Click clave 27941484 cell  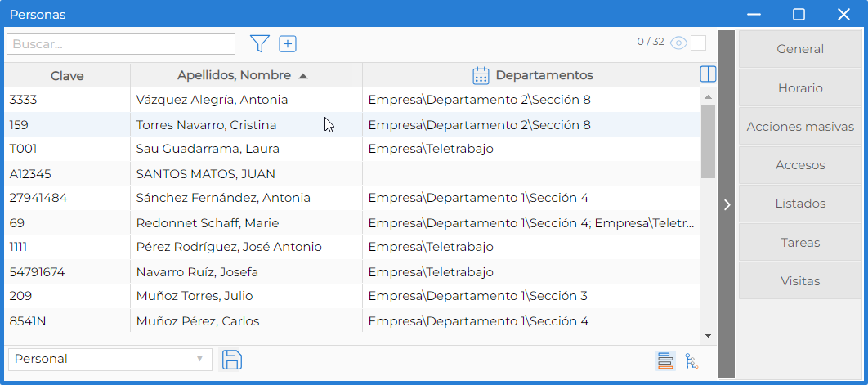68,198
